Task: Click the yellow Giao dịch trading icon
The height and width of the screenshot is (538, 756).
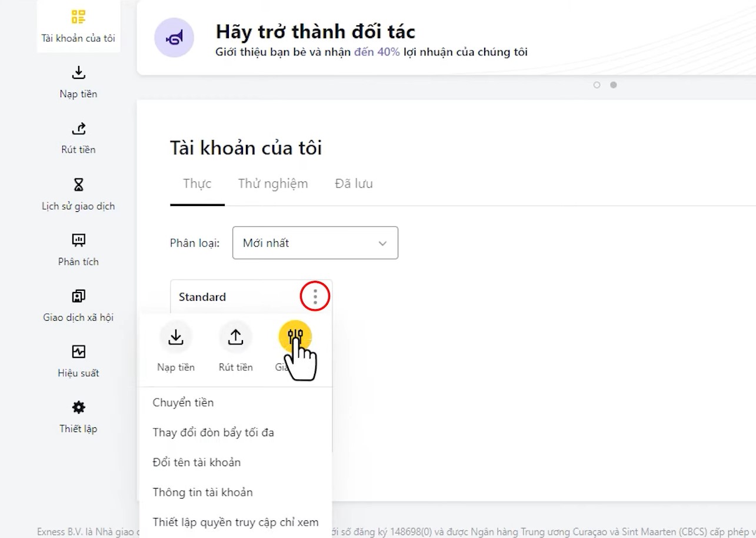Action: 295,337
